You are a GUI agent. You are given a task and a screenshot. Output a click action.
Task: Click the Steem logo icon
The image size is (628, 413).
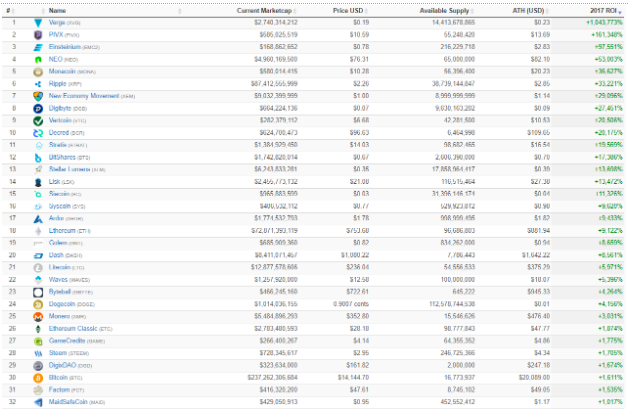coord(38,354)
